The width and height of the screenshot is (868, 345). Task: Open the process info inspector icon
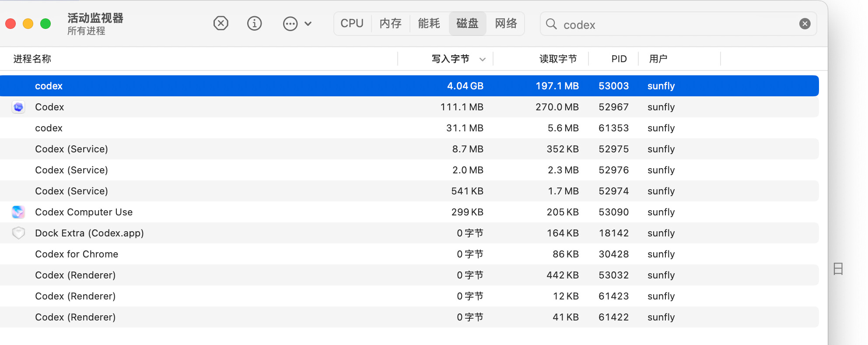tap(254, 23)
